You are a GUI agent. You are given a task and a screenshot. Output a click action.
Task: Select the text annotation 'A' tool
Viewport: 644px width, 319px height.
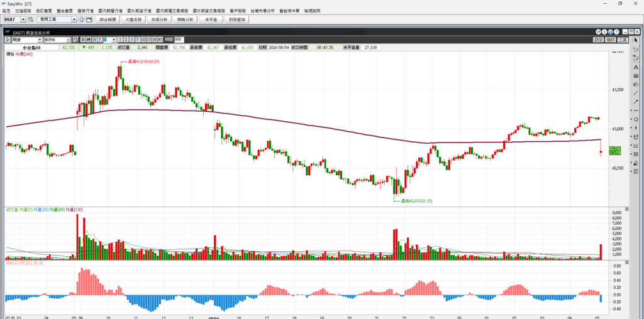(636, 67)
